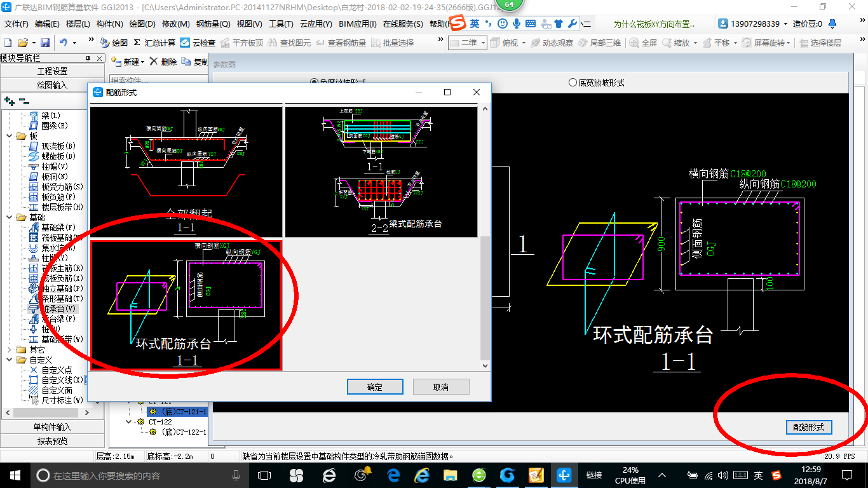Expand the 其它 folder in tree
Screen dimensions: 868x488
pos(9,349)
